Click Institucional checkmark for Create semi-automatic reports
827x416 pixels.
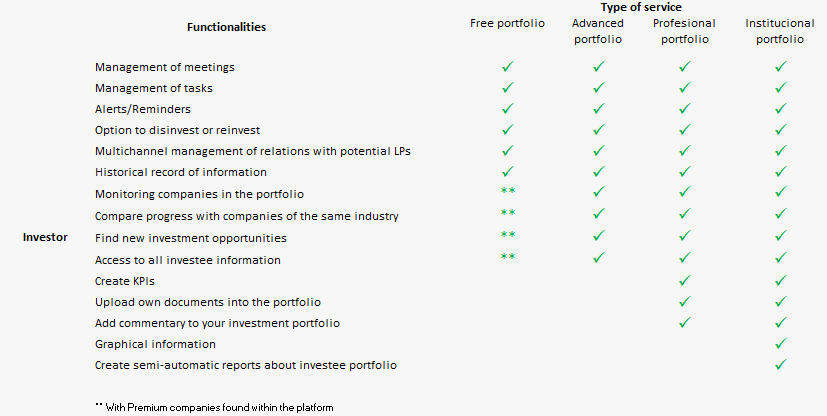[780, 366]
